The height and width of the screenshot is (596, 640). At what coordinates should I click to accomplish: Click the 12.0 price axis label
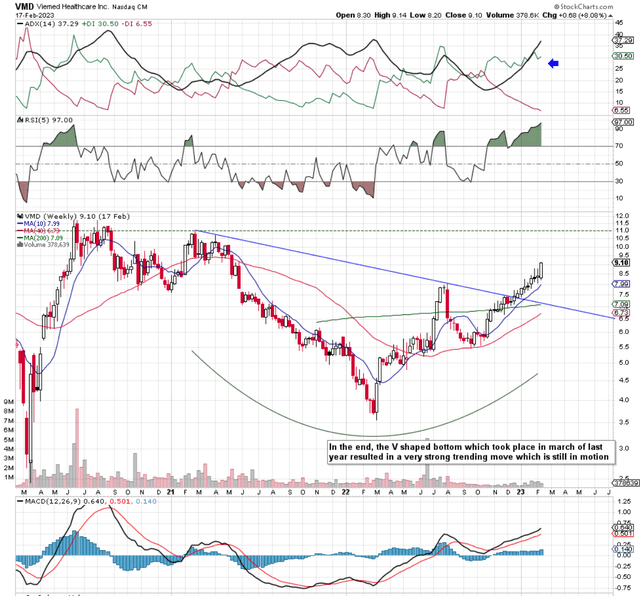622,216
